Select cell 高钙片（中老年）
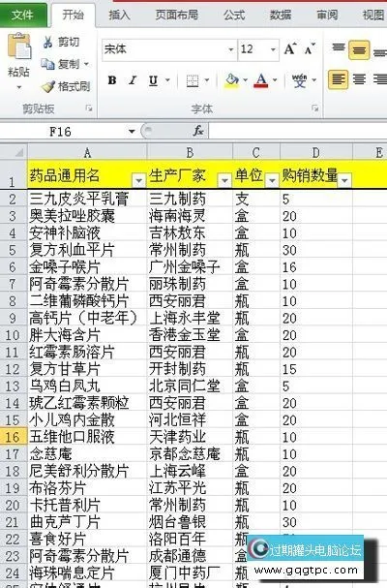 tap(87, 318)
